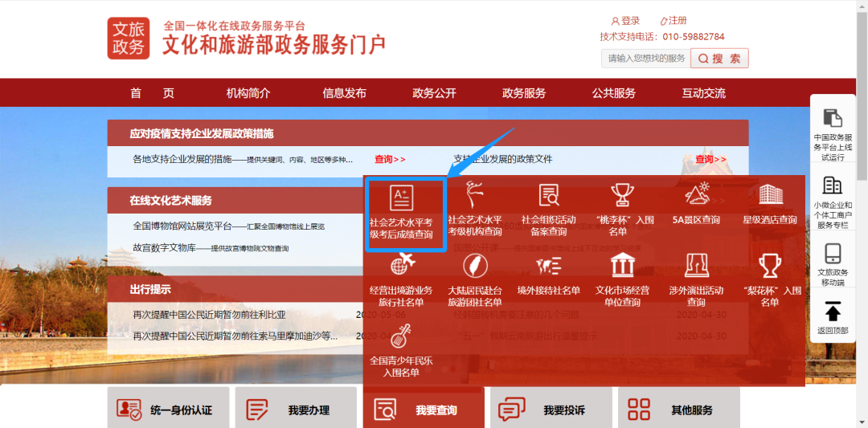Select 统一身份认证 tab
The width and height of the screenshot is (868, 428).
click(168, 410)
